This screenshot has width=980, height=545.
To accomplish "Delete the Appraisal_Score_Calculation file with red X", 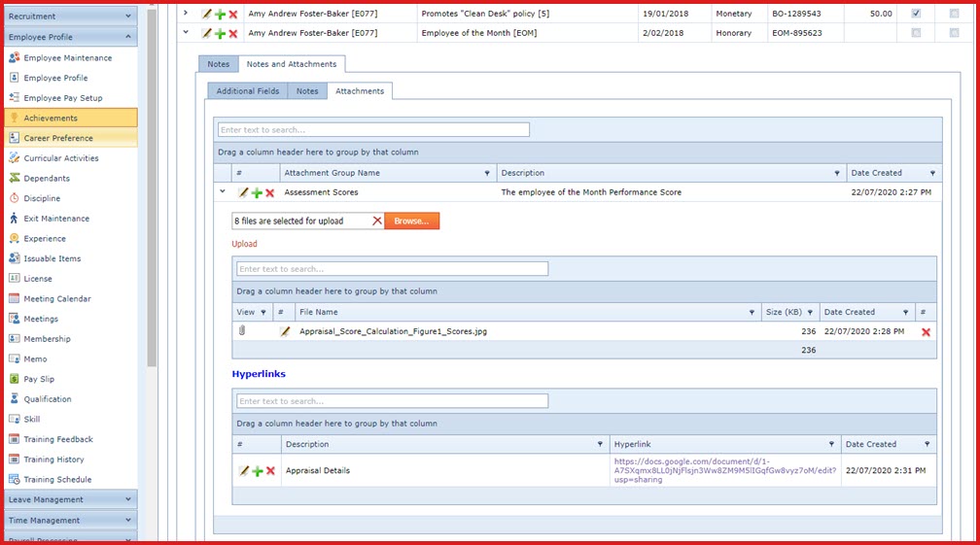I will 926,332.
